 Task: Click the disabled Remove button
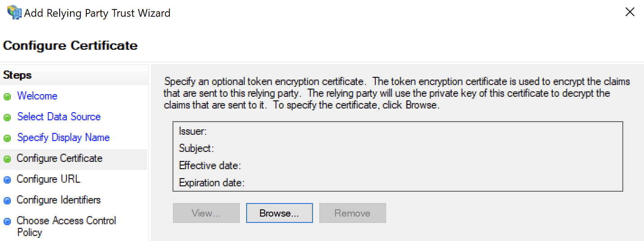[352, 213]
